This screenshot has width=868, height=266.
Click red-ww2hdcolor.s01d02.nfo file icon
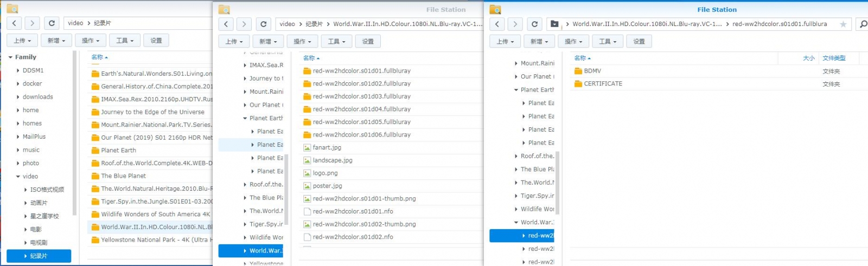coord(307,237)
